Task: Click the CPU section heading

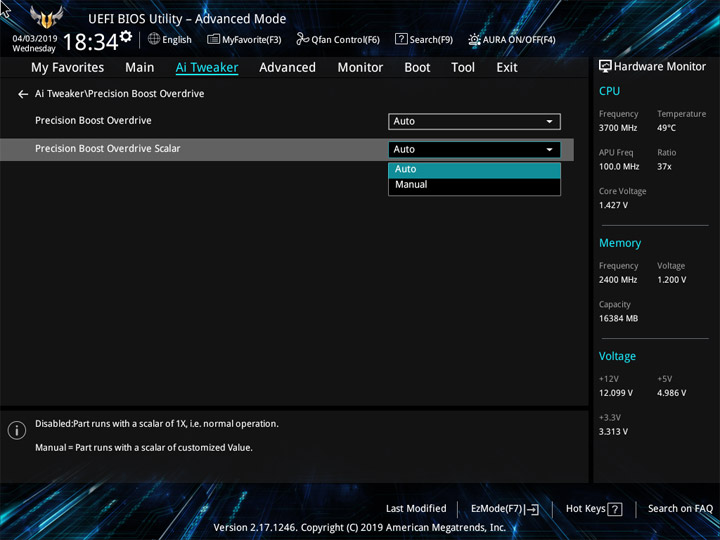Action: pos(609,91)
